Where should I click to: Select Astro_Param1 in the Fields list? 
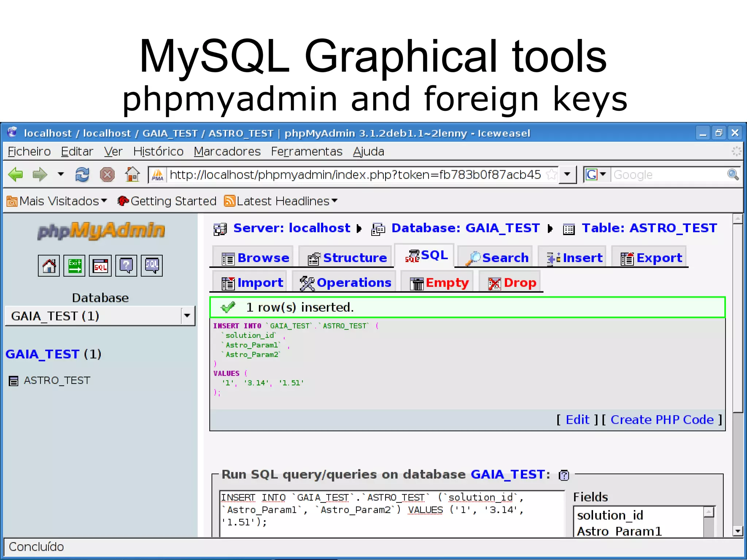coord(619,531)
